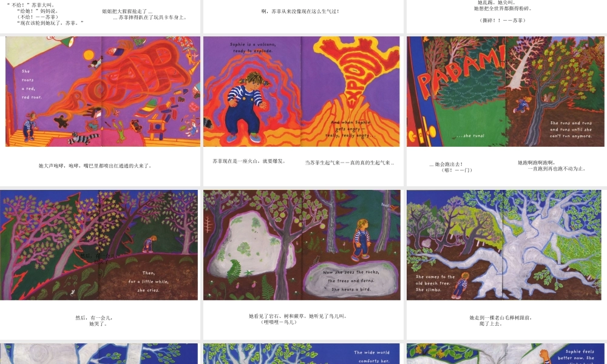Click the caption '苏菲现在是一座火山，就要爆发'
The image size is (607, 364).
(249, 161)
